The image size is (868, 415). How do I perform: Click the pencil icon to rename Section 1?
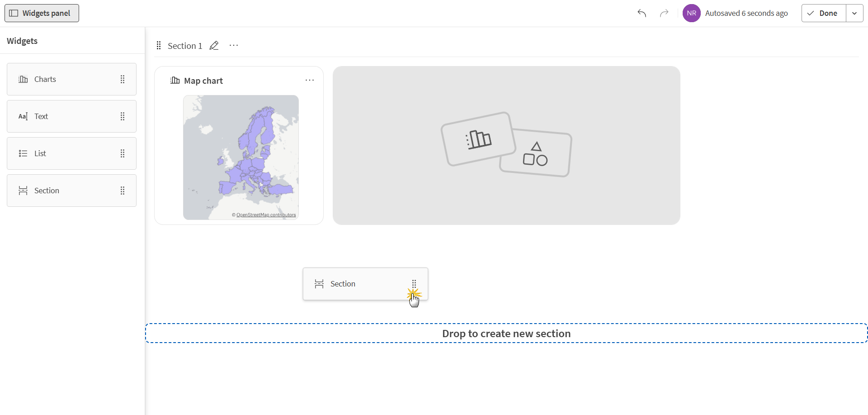(x=214, y=46)
